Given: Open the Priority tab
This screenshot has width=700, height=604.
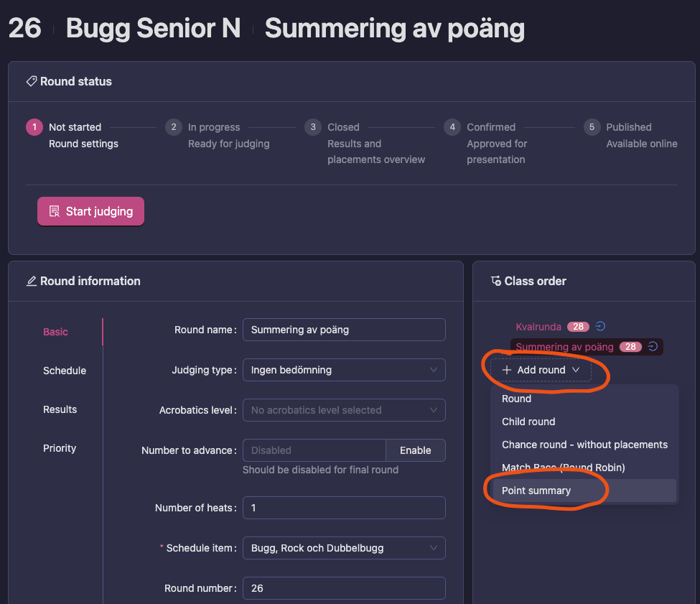Looking at the screenshot, I should click(x=60, y=448).
